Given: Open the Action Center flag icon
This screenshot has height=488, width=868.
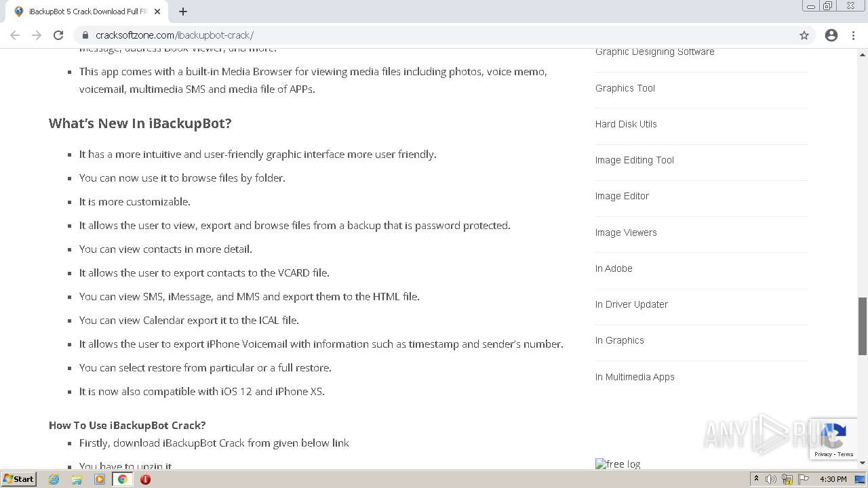Looking at the screenshot, I should [x=804, y=479].
